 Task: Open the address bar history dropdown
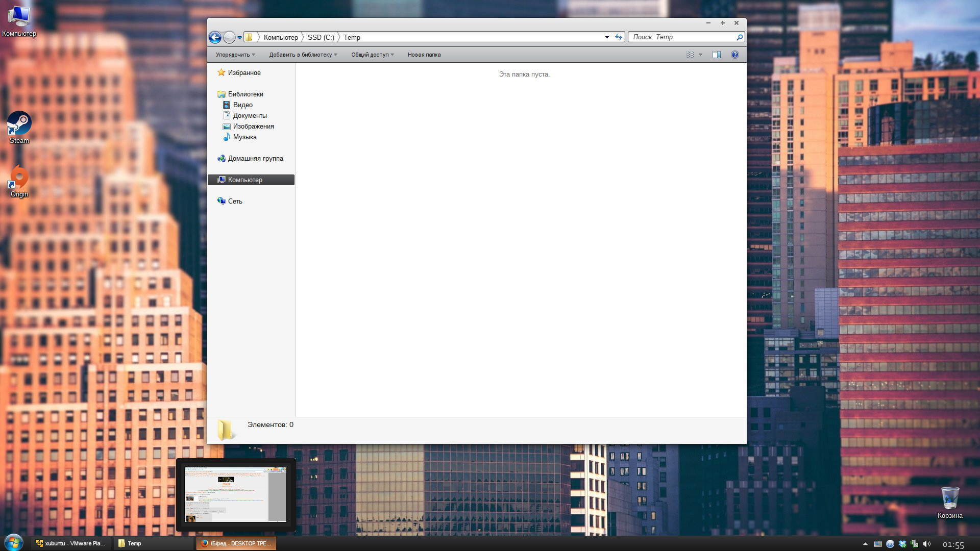pyautogui.click(x=607, y=37)
